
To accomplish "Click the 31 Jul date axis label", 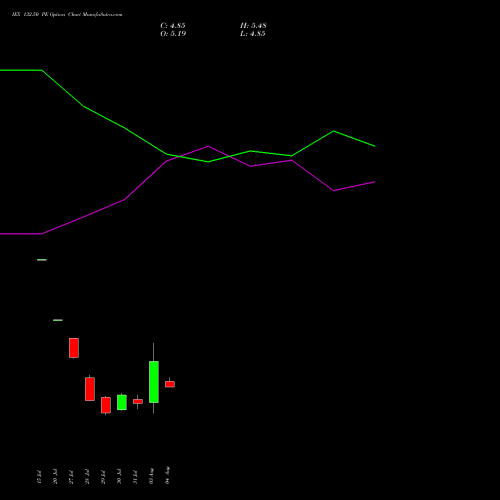I will [x=135, y=477].
